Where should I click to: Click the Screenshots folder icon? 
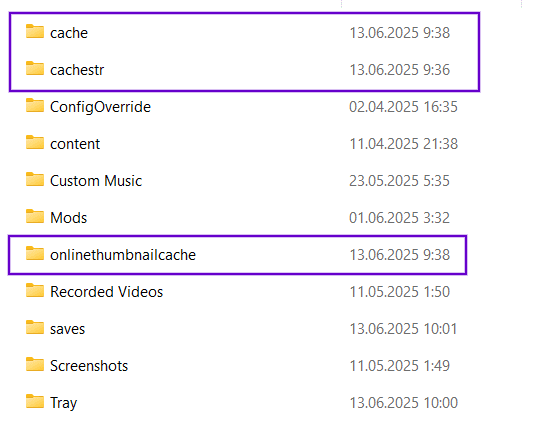pos(35,364)
